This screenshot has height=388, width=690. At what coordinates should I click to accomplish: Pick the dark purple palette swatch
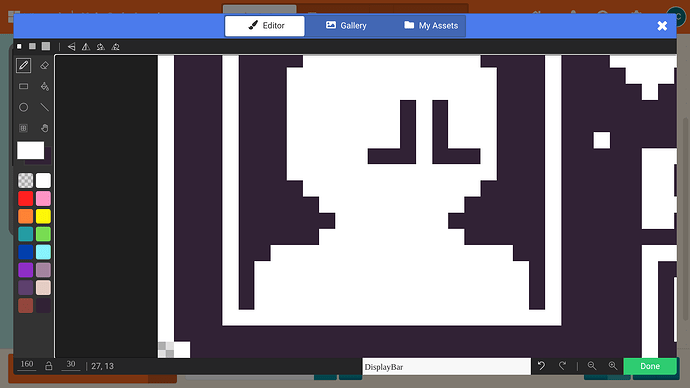point(26,288)
